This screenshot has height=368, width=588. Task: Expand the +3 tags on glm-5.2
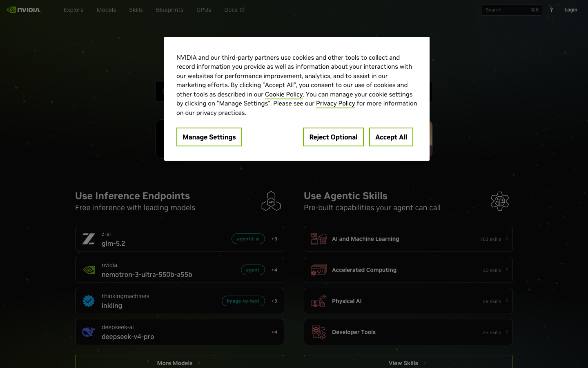coord(274,239)
